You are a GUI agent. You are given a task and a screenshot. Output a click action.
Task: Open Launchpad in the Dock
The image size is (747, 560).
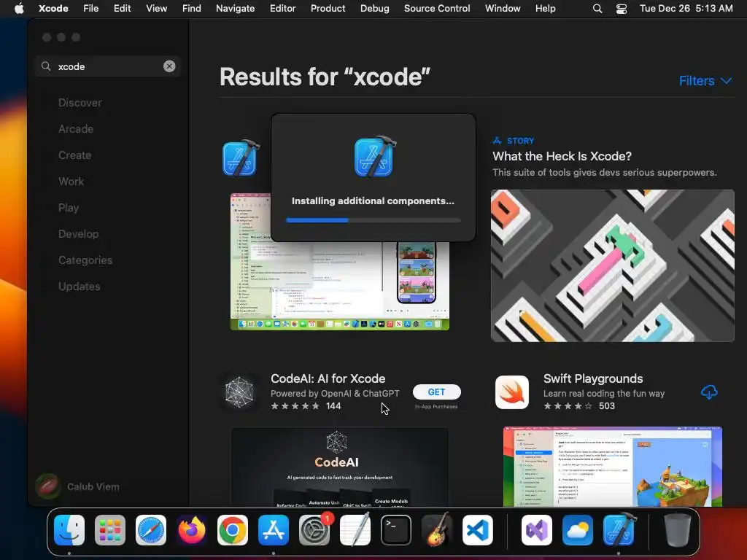[110, 530]
